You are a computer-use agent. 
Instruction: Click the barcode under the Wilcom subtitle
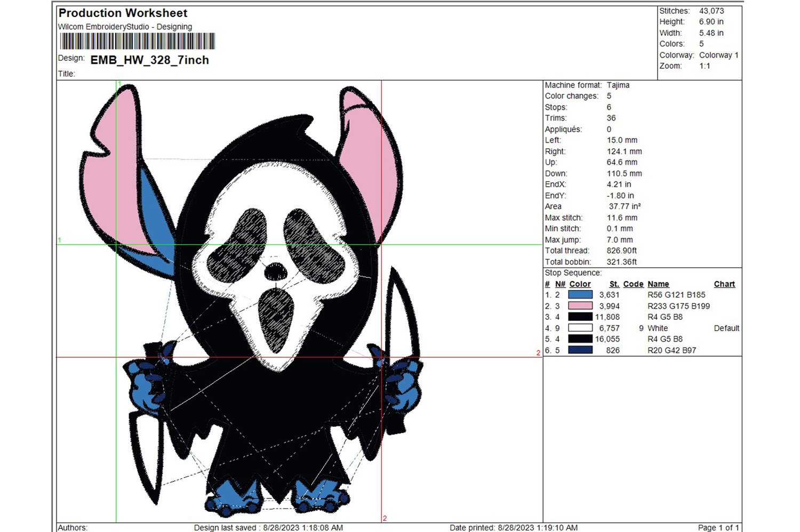(x=138, y=41)
